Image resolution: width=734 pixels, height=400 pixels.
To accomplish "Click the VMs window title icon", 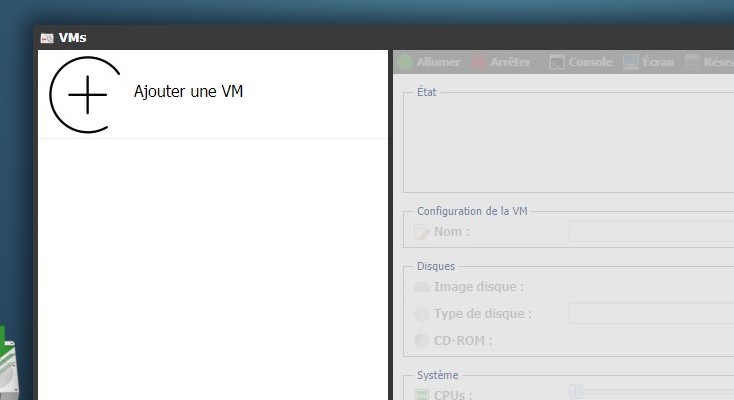I will point(47,38).
